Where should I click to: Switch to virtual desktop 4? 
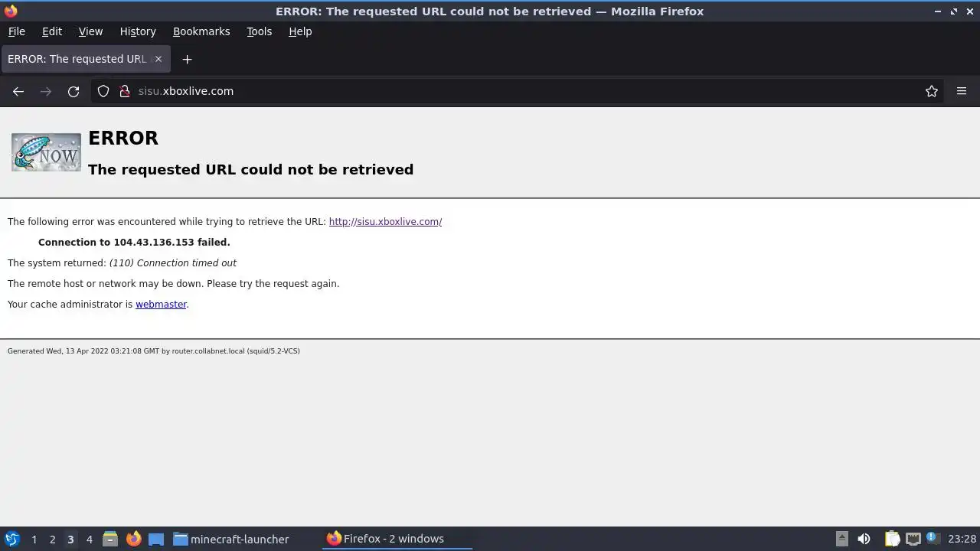pyautogui.click(x=89, y=540)
